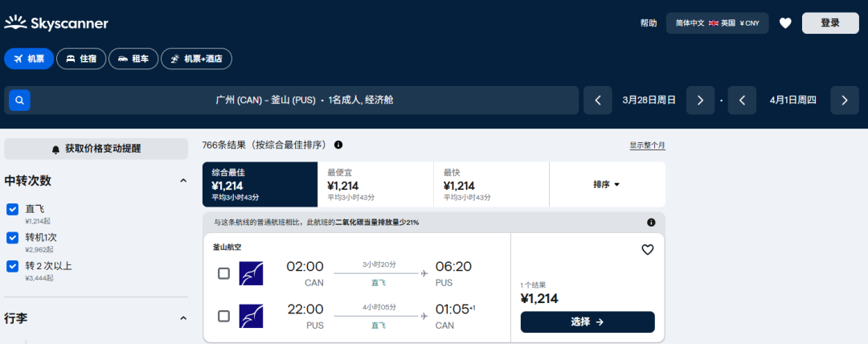Click the 选择 button for ¥1,214 flight
The height and width of the screenshot is (344, 868).
click(588, 321)
